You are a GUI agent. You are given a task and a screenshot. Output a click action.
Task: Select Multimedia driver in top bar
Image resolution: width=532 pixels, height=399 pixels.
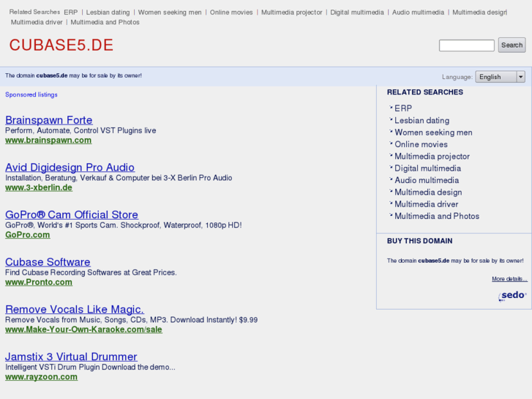click(x=37, y=22)
